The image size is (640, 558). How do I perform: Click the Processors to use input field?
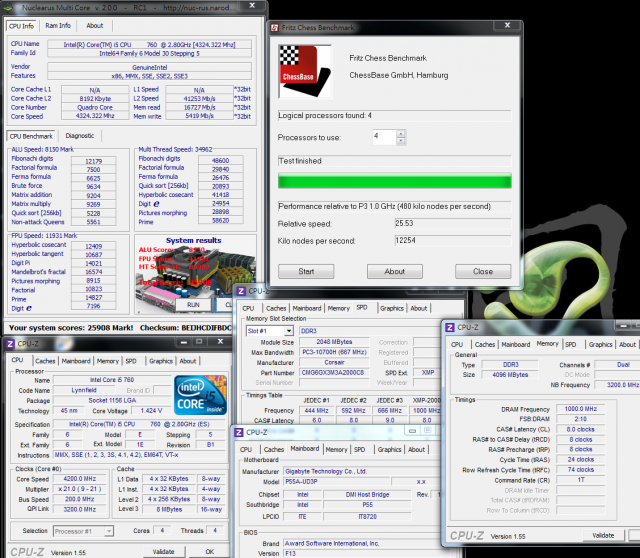(384, 137)
